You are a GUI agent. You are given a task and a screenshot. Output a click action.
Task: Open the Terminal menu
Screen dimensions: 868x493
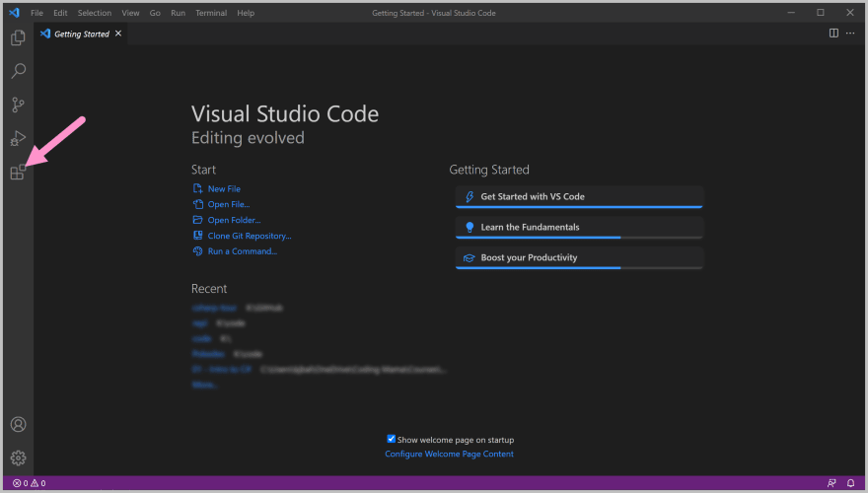coord(211,13)
